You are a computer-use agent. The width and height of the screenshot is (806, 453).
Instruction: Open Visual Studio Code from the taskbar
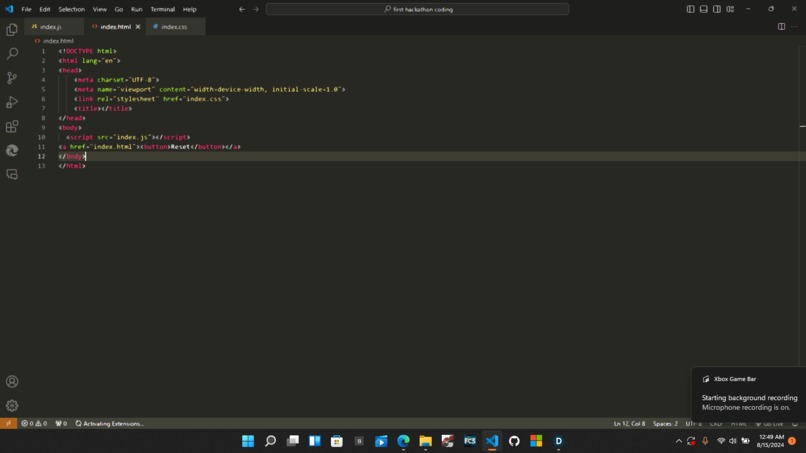click(492, 441)
